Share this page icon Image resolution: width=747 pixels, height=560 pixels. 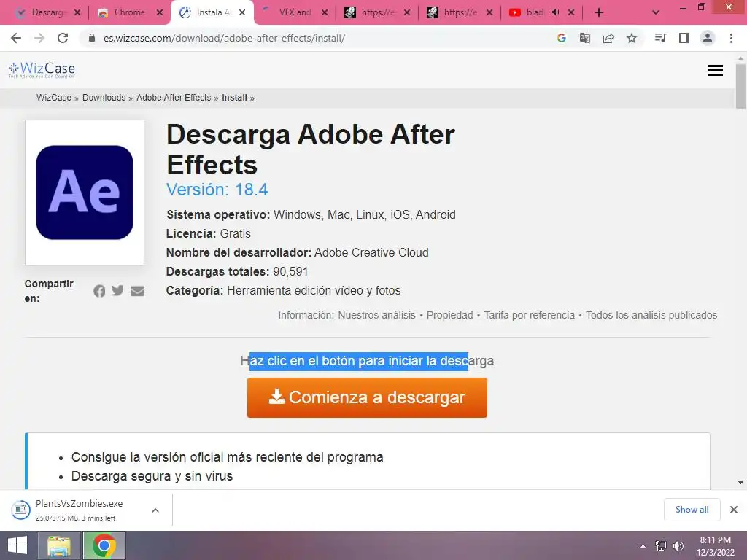pyautogui.click(x=608, y=38)
